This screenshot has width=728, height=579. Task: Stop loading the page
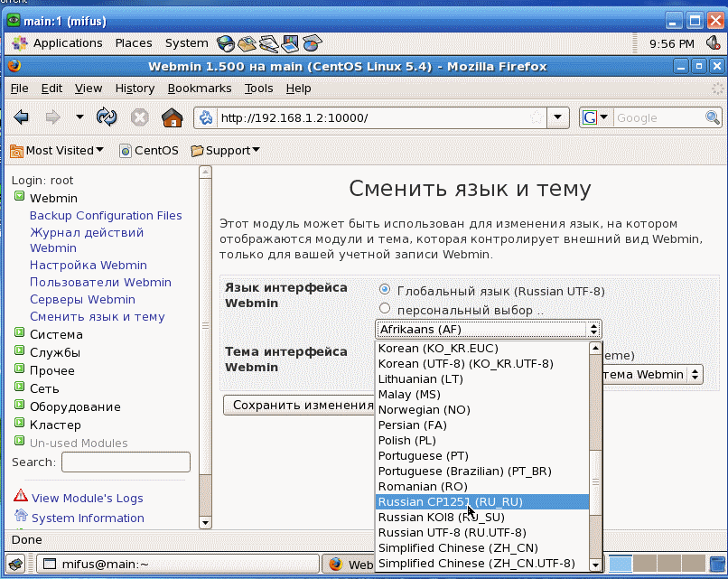click(139, 117)
